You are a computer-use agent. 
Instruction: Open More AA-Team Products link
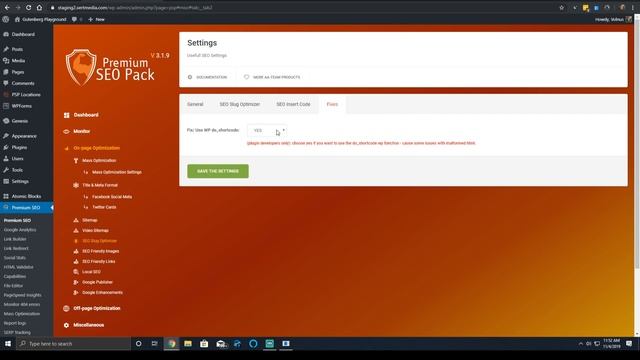[276, 77]
